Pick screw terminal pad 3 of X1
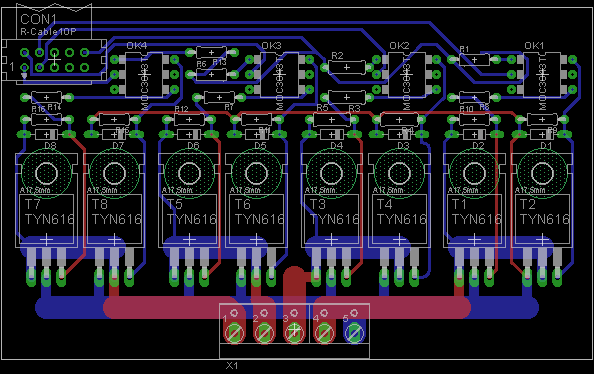 pos(294,334)
